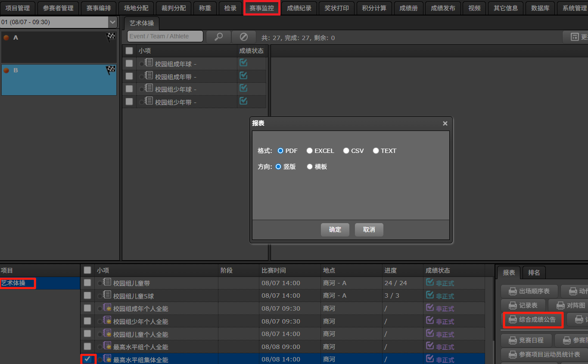Close the 报表 dialog with the X
The width and height of the screenshot is (588, 364).
click(x=445, y=124)
